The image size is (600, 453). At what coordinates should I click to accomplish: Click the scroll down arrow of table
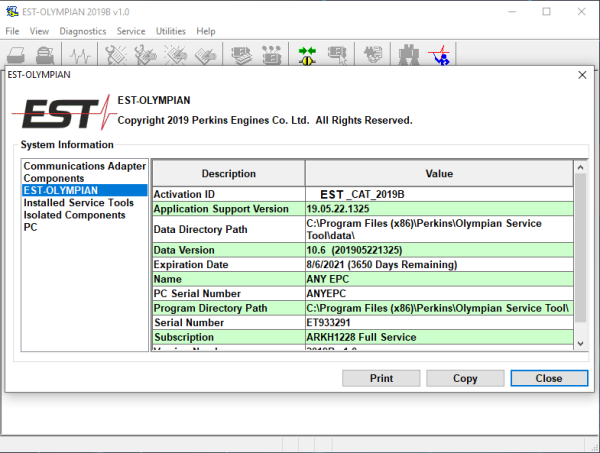pyautogui.click(x=580, y=344)
